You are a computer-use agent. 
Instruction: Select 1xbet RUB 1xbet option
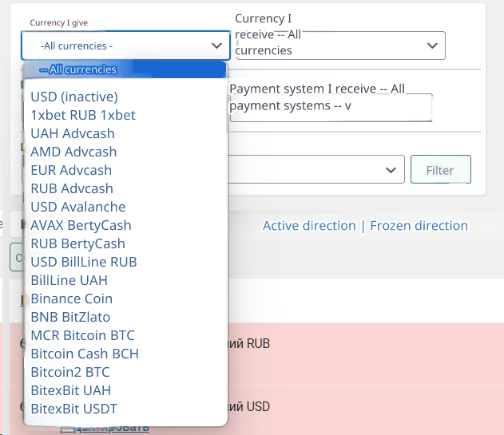(83, 115)
